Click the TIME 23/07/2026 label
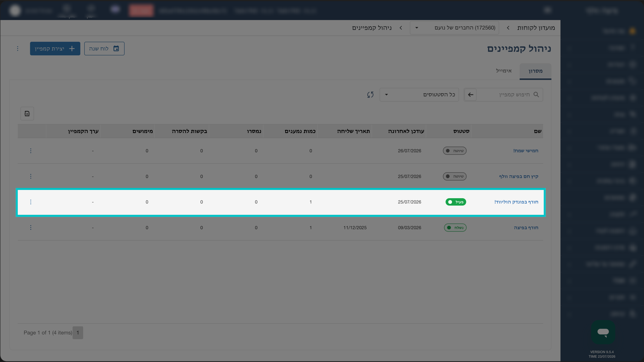644x362 pixels. coord(602,356)
